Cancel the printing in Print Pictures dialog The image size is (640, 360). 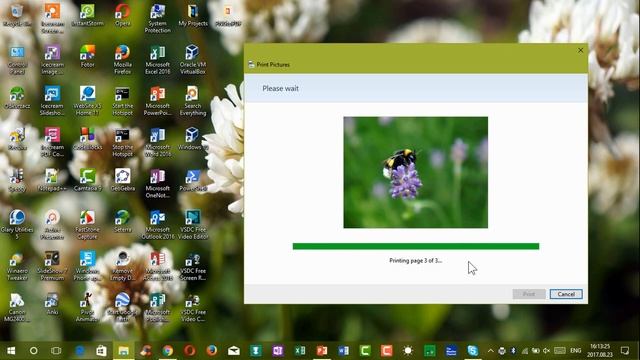coord(566,294)
